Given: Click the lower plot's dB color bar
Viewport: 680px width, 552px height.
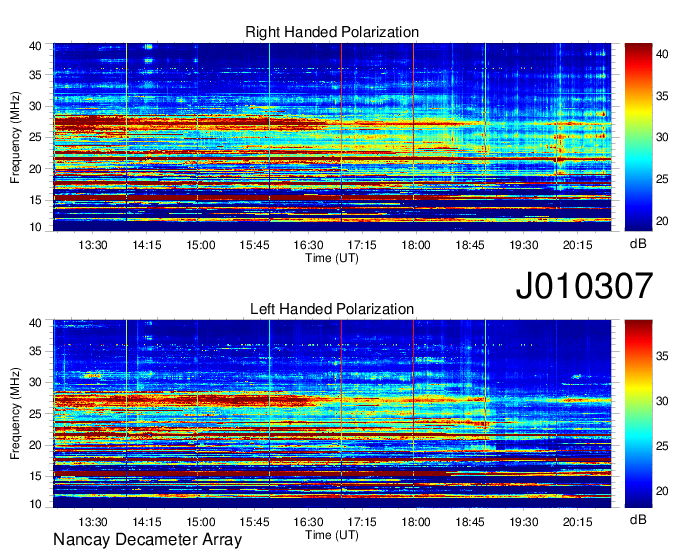Looking at the screenshot, I should click(x=638, y=414).
